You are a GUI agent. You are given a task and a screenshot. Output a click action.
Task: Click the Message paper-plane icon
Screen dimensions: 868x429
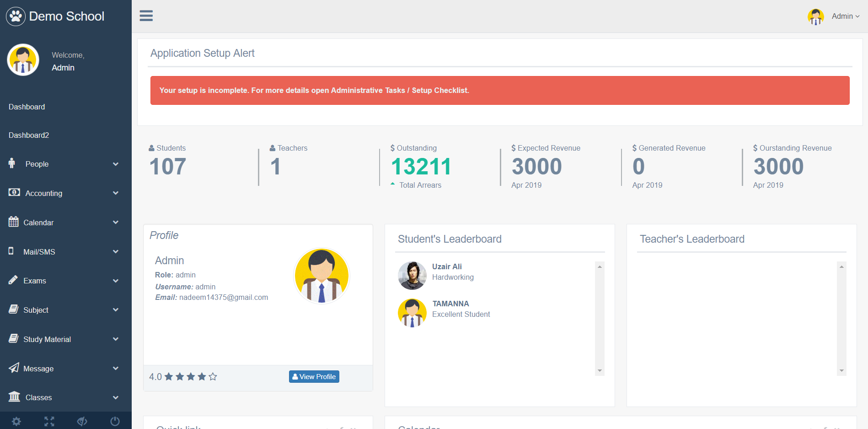(x=14, y=368)
